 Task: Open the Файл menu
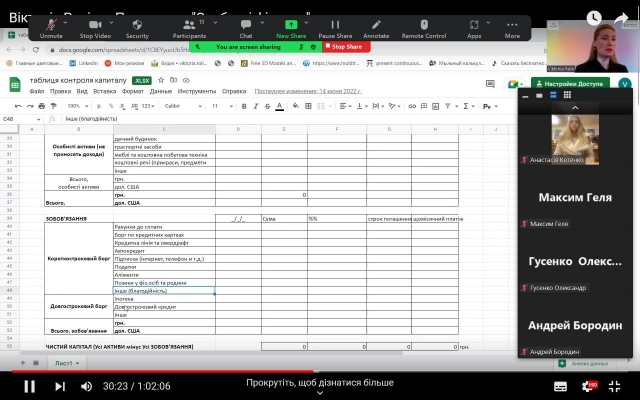37,91
